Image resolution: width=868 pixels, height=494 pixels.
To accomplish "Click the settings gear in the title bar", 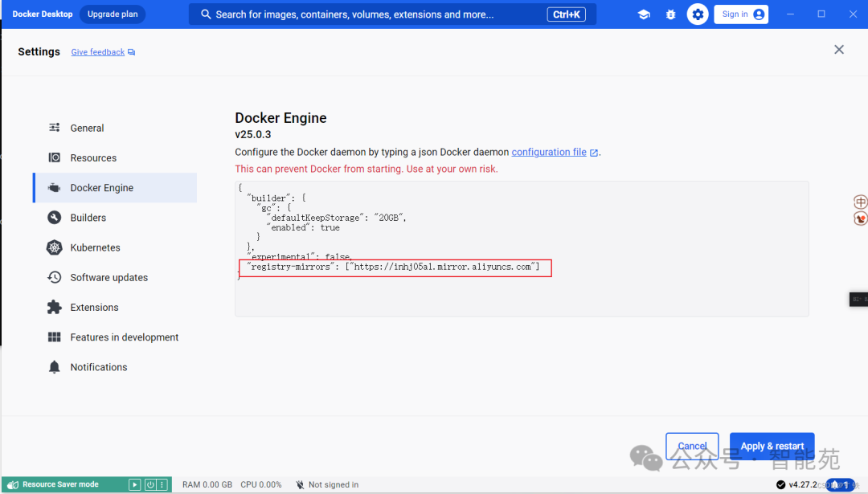I will click(697, 14).
